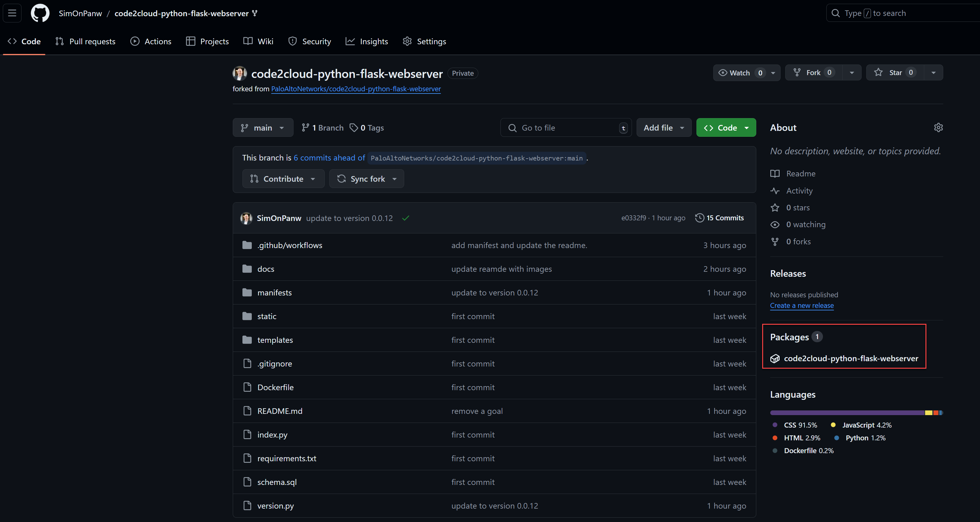Screen dimensions: 980x522
Task: Open the main branch selector dropdown
Action: pos(263,127)
